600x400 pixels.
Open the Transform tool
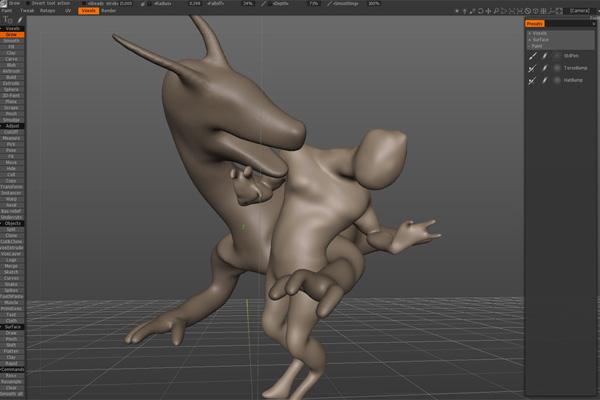(11, 187)
